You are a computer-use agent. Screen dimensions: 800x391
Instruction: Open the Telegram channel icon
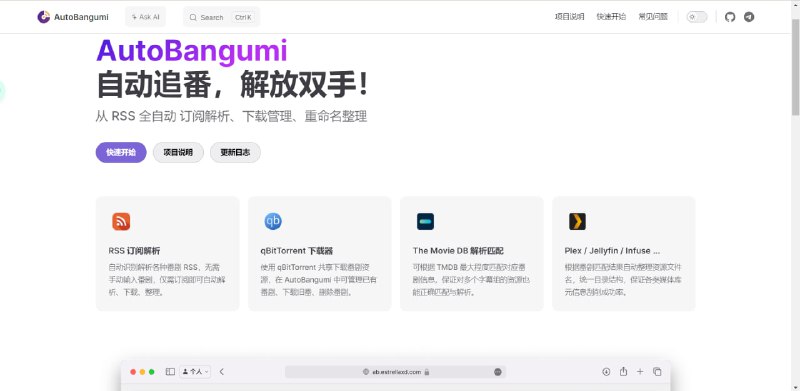click(748, 17)
